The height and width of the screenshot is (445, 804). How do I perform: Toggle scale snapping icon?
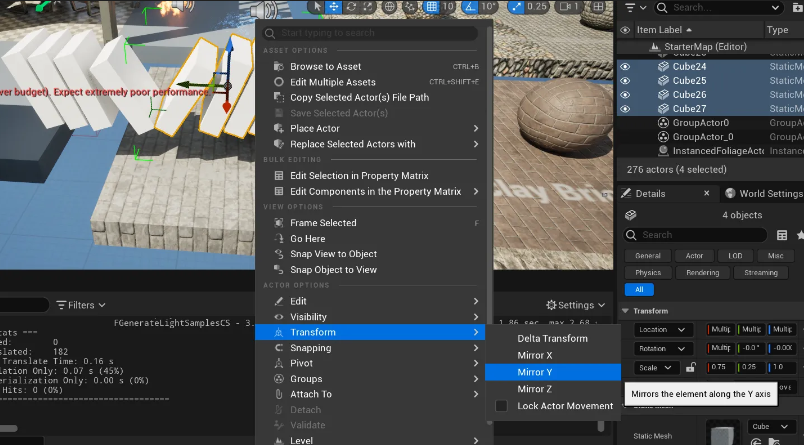[516, 7]
